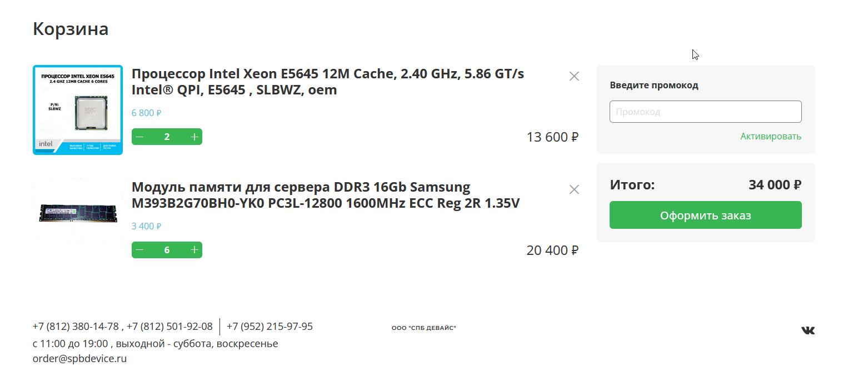868x366 pixels.
Task: Click the memory quantity value 6
Action: point(167,250)
